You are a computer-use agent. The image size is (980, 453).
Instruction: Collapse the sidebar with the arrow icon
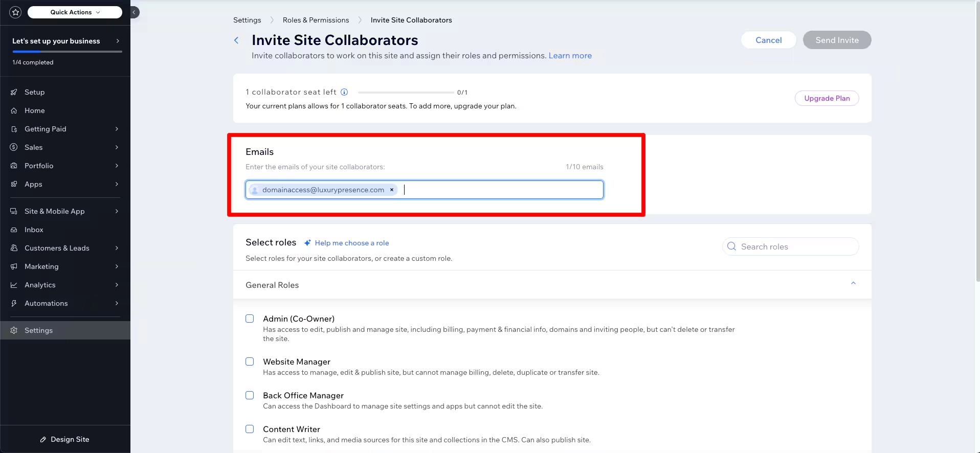point(134,12)
